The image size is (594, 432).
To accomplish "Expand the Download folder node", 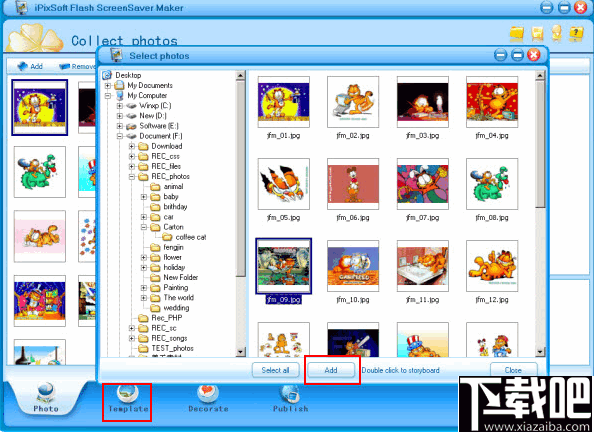I will [x=132, y=146].
